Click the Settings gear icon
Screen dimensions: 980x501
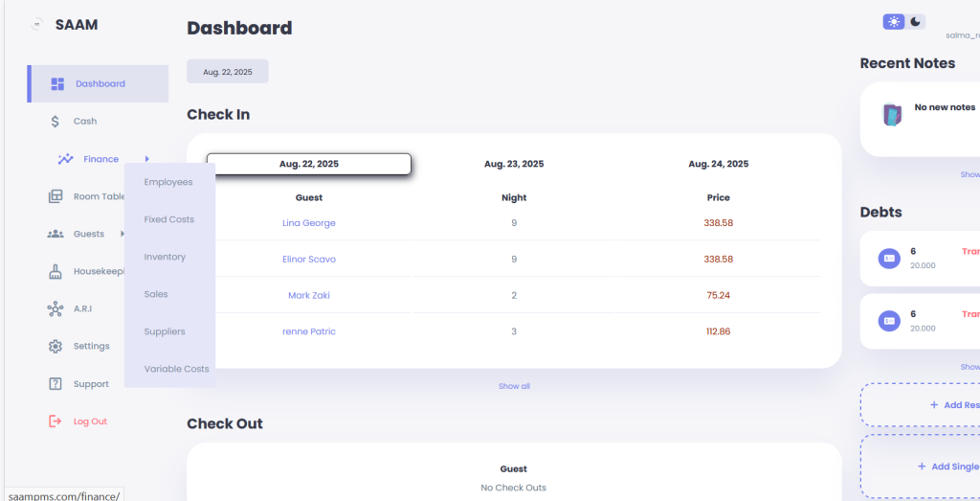(55, 347)
